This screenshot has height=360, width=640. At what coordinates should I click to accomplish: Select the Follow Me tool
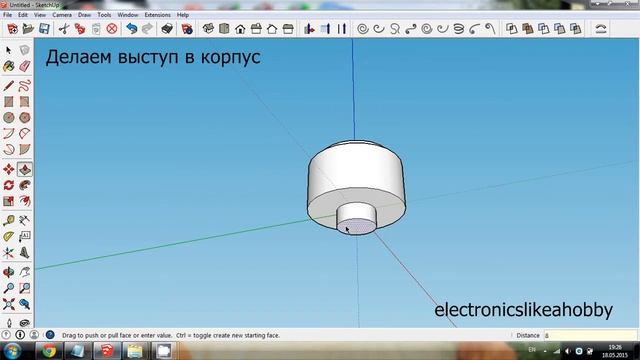24,185
